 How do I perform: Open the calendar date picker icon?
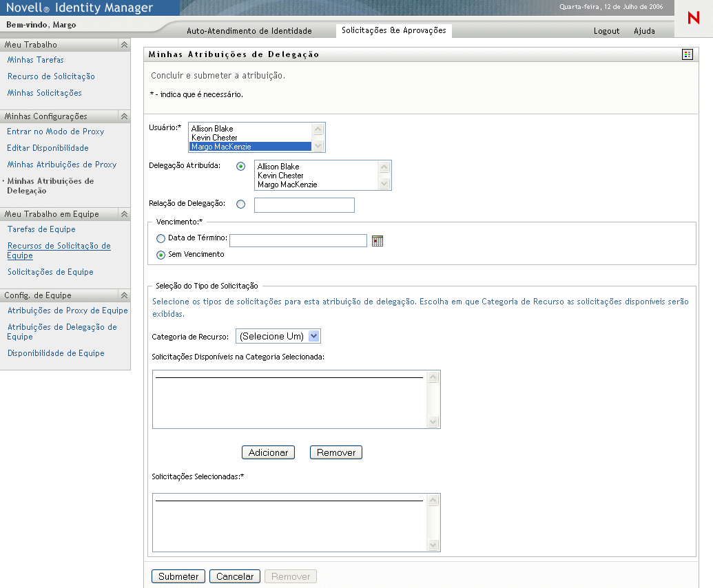coord(377,240)
